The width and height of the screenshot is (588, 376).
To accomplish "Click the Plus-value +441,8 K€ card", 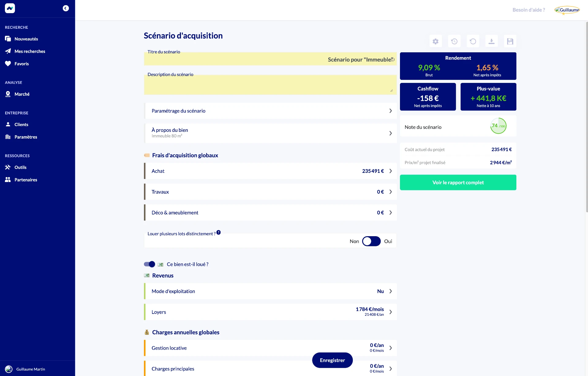I will [x=488, y=97].
